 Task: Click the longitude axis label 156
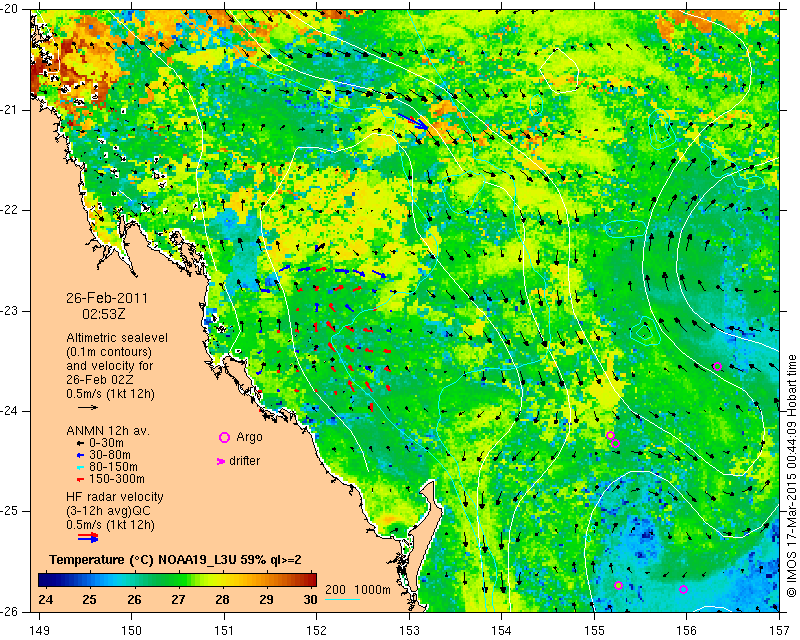coord(686,631)
